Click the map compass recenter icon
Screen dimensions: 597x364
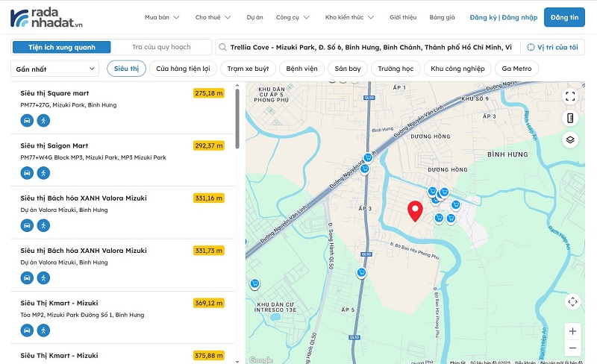pyautogui.click(x=572, y=301)
